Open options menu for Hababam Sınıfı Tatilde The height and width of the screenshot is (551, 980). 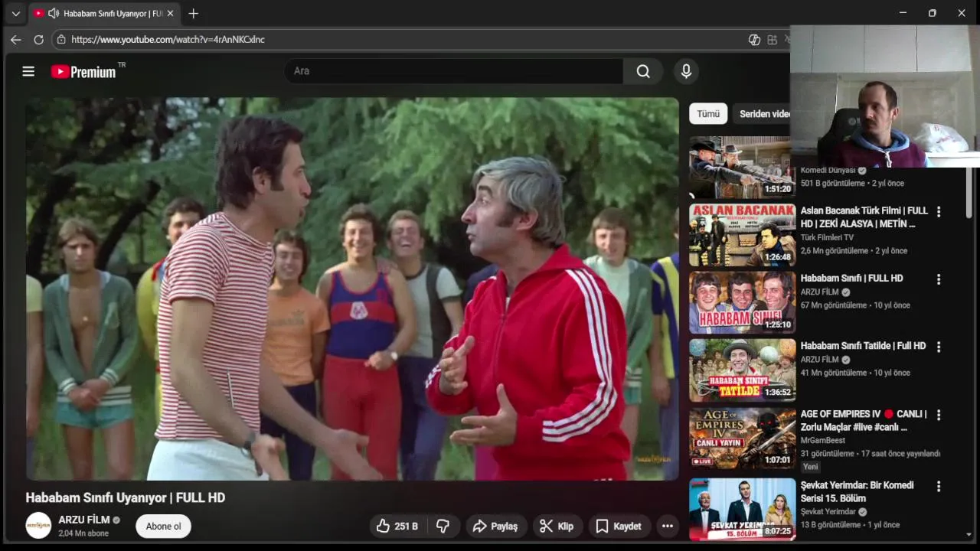tap(938, 347)
